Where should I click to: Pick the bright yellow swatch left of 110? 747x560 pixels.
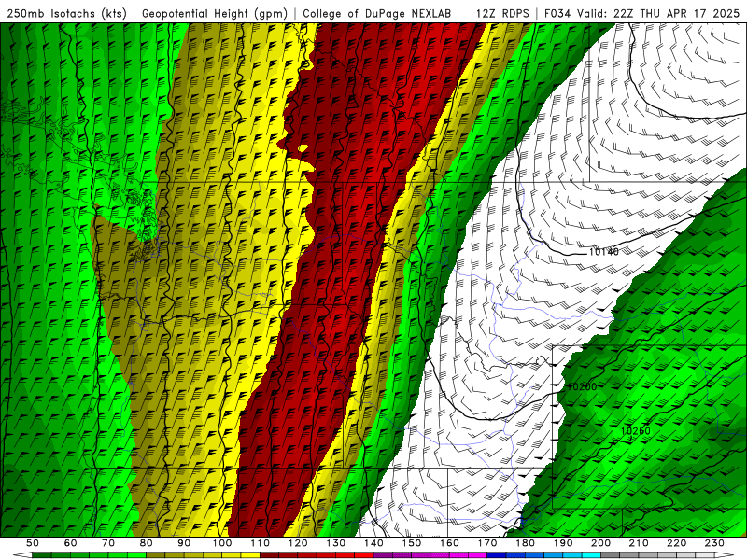tap(250, 555)
